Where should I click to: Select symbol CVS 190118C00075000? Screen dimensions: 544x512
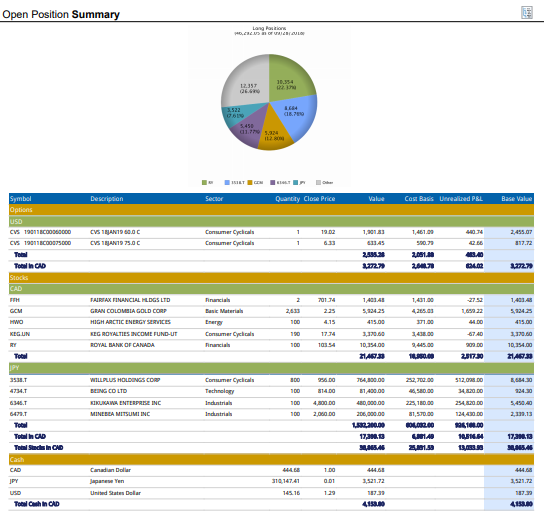point(40,243)
